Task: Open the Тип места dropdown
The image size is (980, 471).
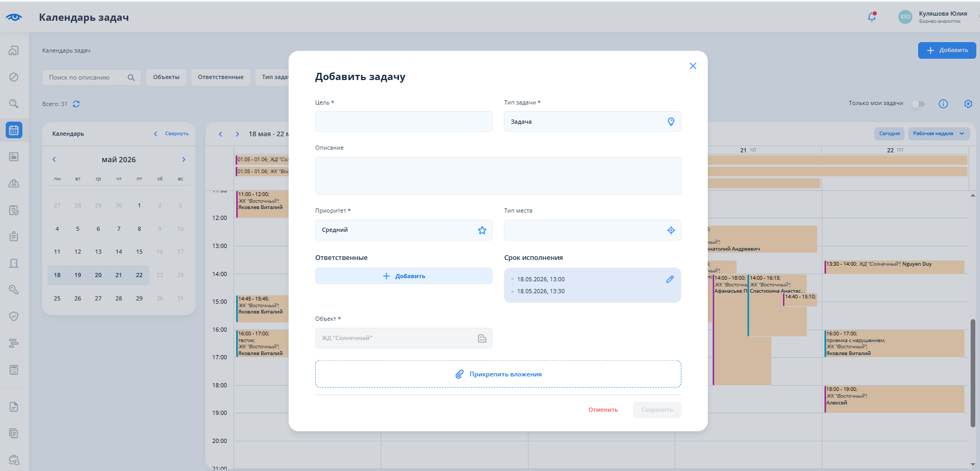Action: (592, 230)
